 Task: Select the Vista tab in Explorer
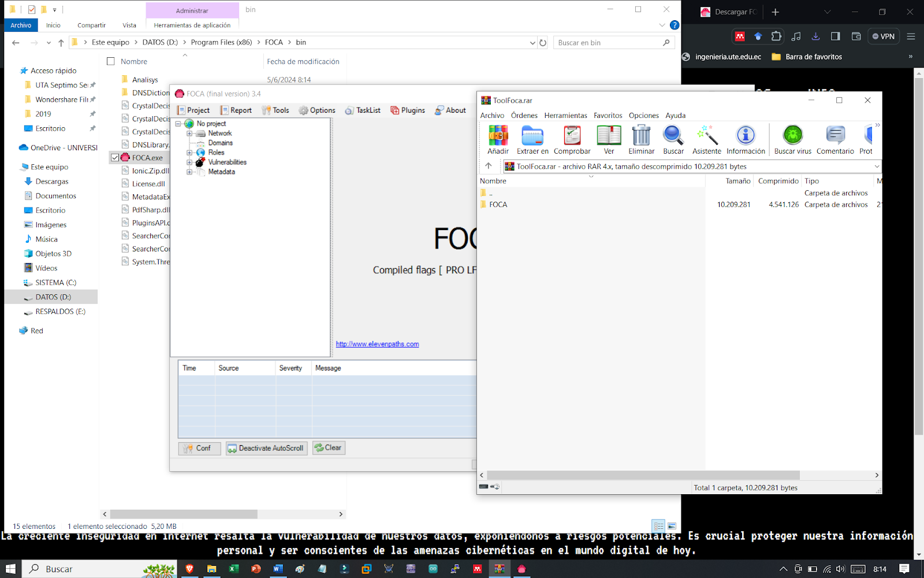tap(129, 25)
